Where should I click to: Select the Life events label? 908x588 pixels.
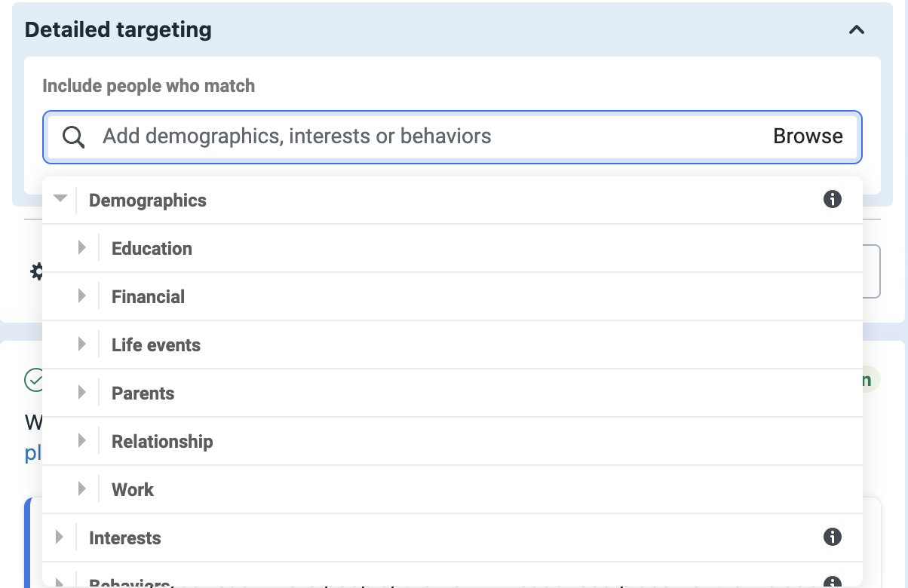(156, 345)
